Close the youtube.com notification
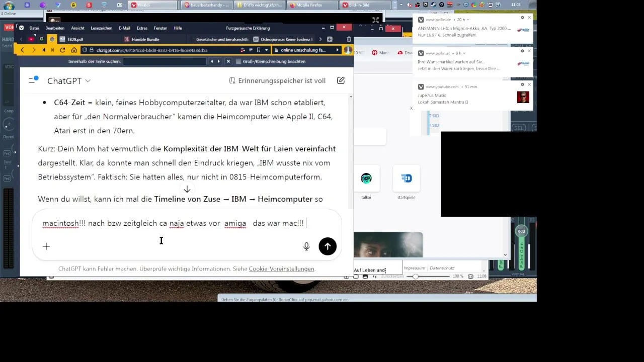Image resolution: width=644 pixels, height=362 pixels. (x=529, y=84)
